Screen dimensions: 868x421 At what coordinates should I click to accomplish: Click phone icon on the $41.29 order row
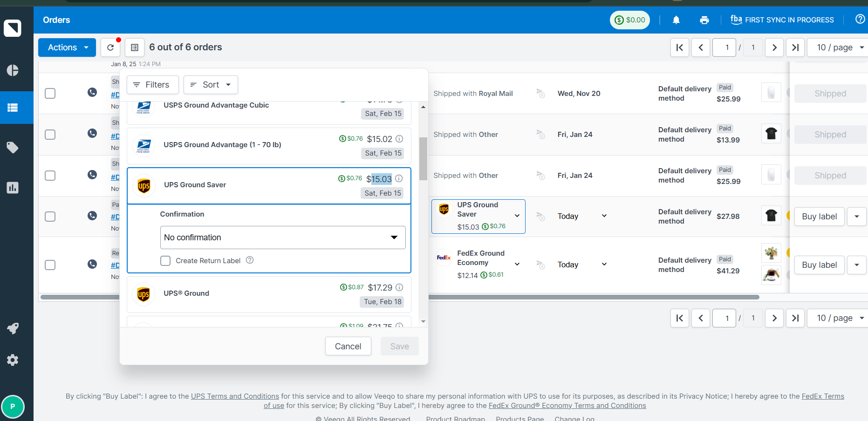pos(92,264)
